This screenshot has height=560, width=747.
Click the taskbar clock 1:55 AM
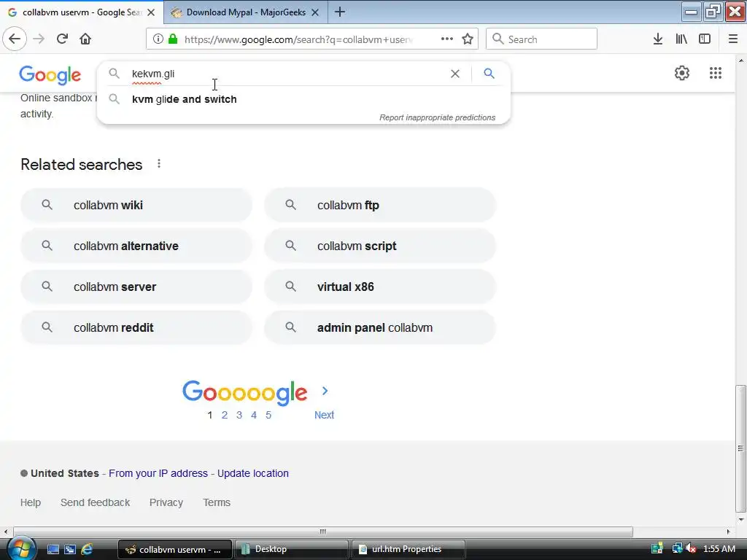coord(719,548)
